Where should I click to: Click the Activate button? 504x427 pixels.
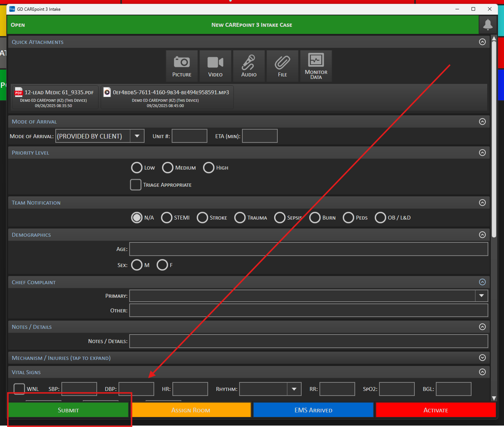coord(436,410)
